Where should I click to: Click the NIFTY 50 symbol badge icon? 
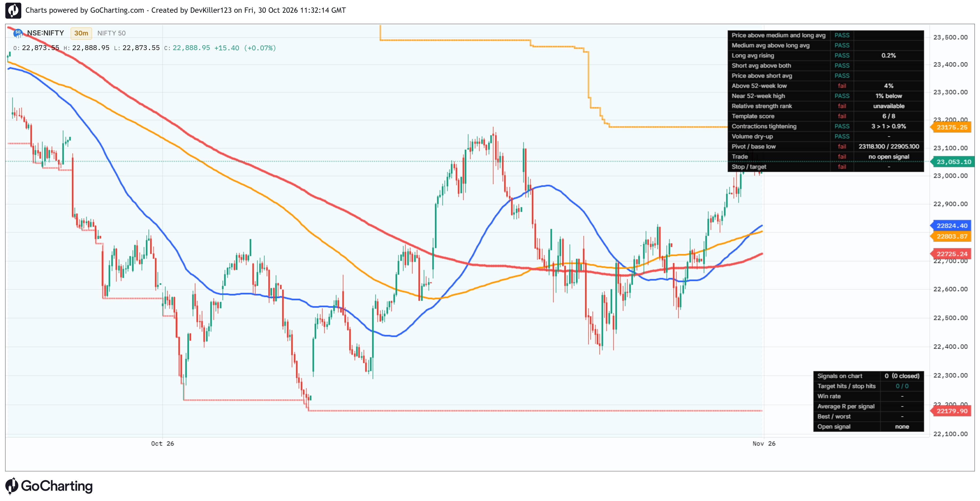tap(18, 33)
